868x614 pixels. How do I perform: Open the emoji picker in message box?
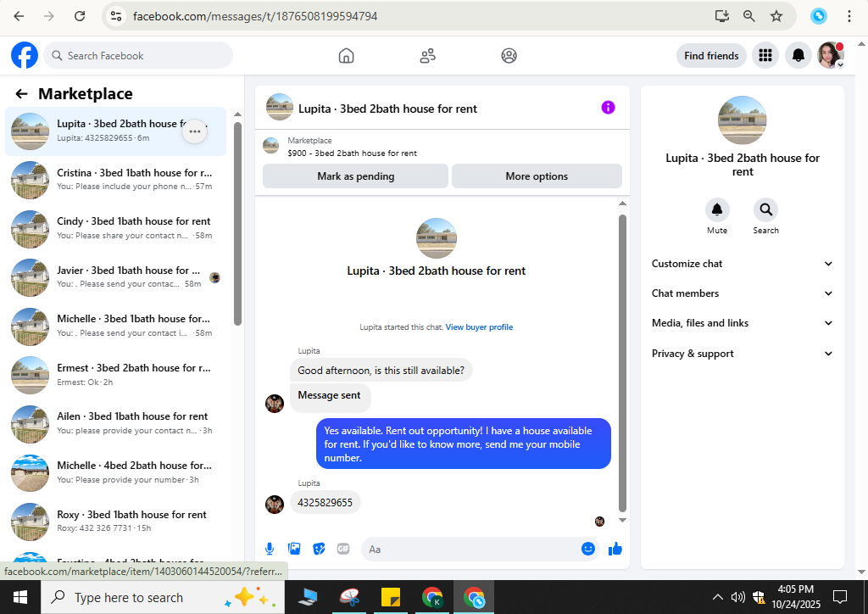[x=588, y=549]
